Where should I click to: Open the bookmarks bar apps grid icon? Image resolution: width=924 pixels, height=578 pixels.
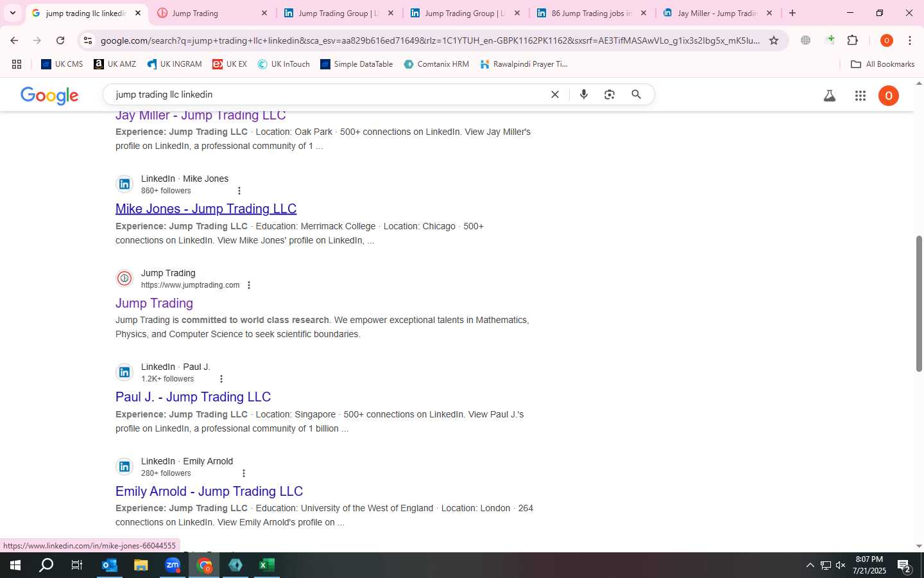point(17,64)
